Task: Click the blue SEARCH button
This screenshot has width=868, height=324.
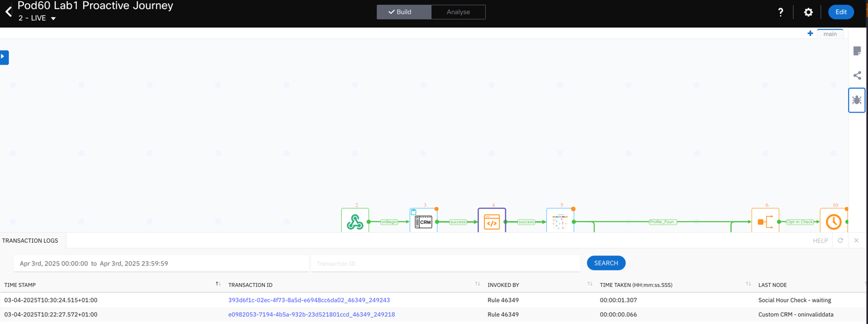Action: click(606, 263)
